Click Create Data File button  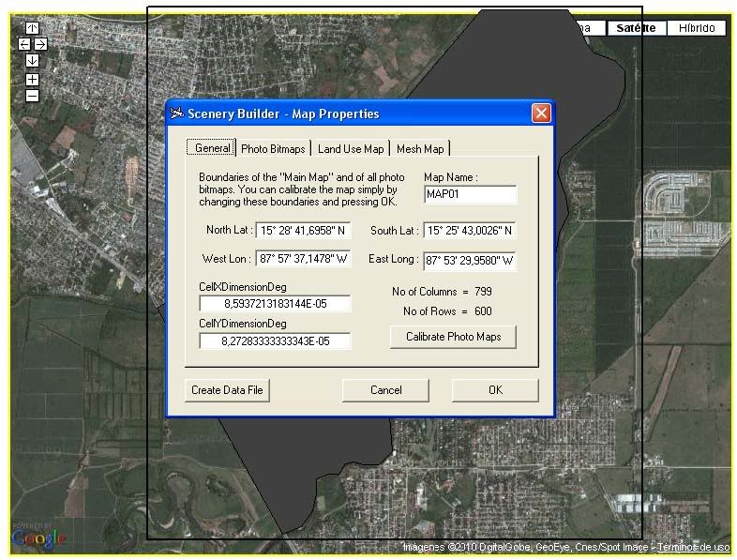click(x=228, y=390)
